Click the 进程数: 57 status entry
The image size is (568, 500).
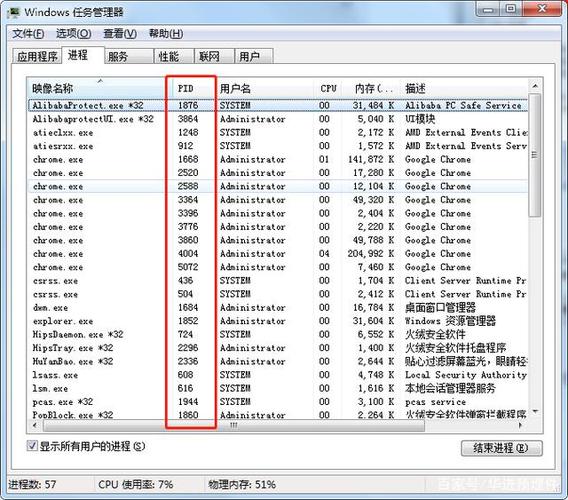pos(32,484)
